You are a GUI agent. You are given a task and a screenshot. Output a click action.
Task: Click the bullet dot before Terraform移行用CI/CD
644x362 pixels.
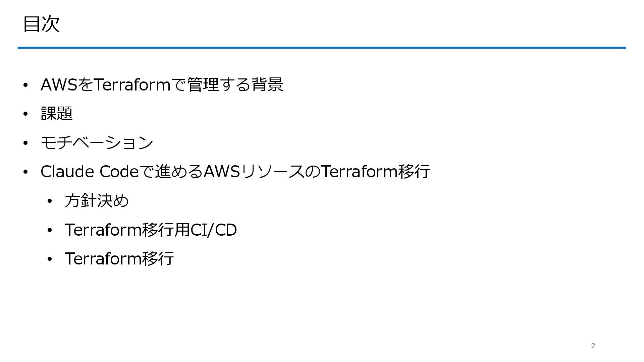(x=50, y=230)
